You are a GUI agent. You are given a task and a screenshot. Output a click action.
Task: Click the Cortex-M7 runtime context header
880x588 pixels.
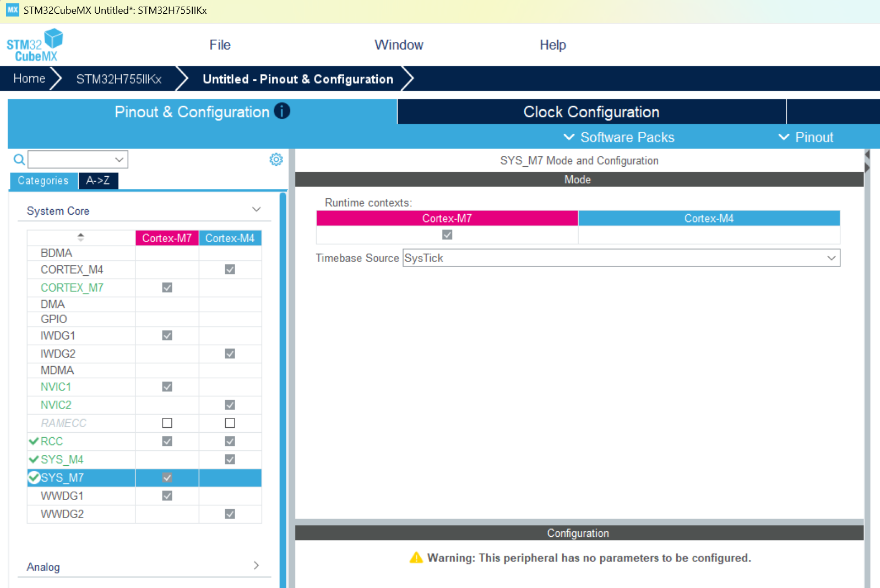[447, 218]
